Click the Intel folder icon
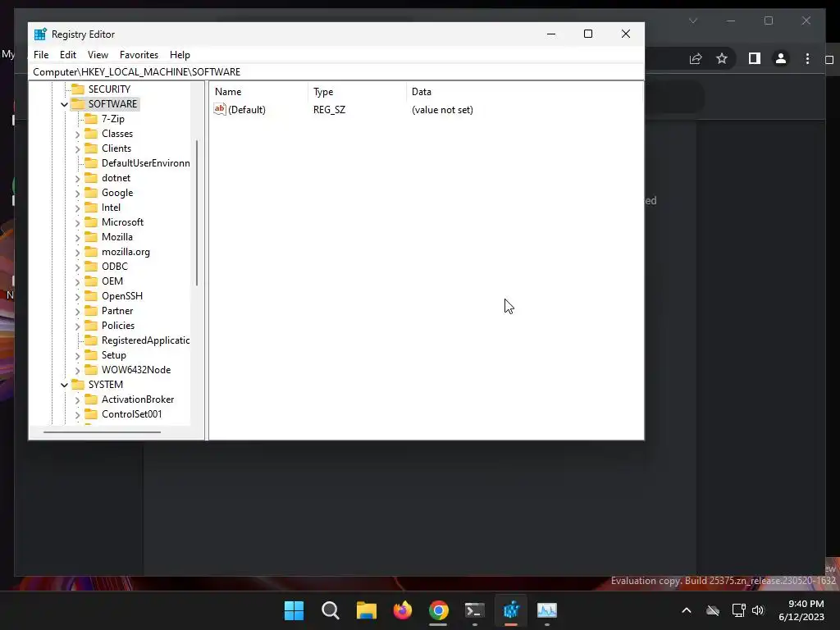The width and height of the screenshot is (840, 630). 91,207
